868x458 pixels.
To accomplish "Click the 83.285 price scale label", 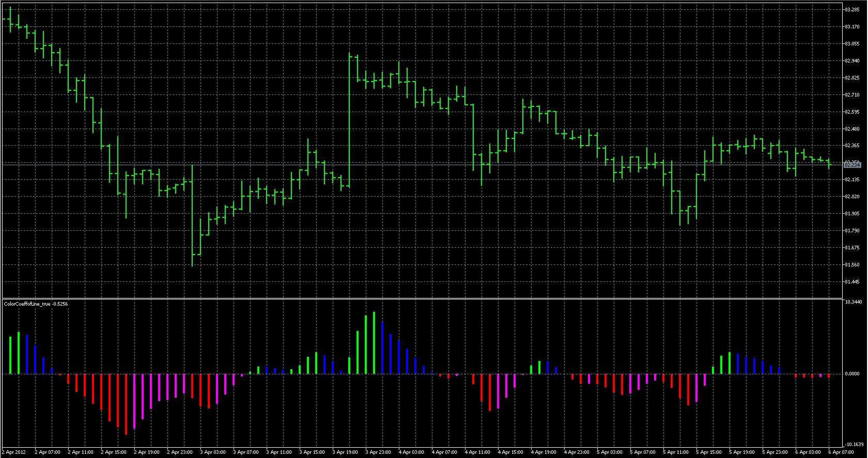I will pyautogui.click(x=851, y=10).
